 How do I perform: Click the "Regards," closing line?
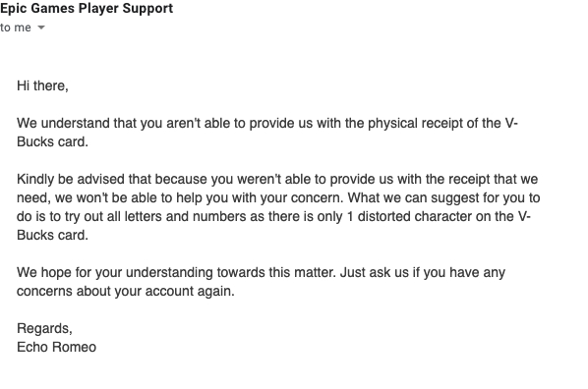click(44, 328)
